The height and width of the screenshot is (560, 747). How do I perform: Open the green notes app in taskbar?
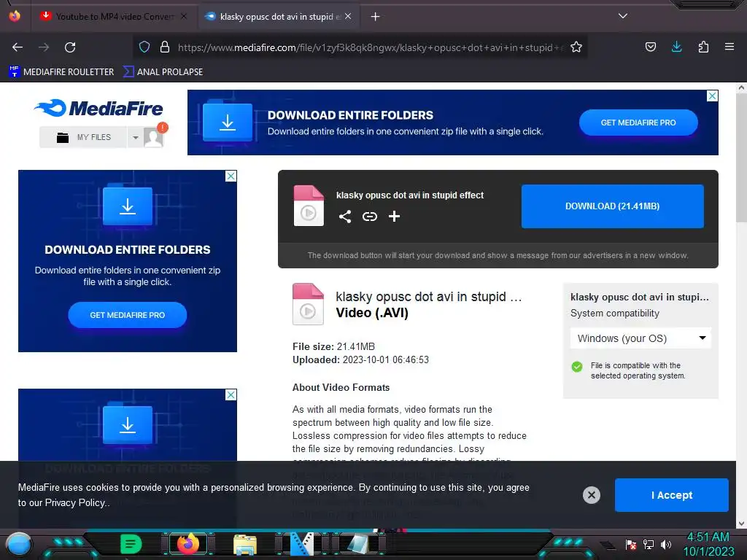coord(131,544)
